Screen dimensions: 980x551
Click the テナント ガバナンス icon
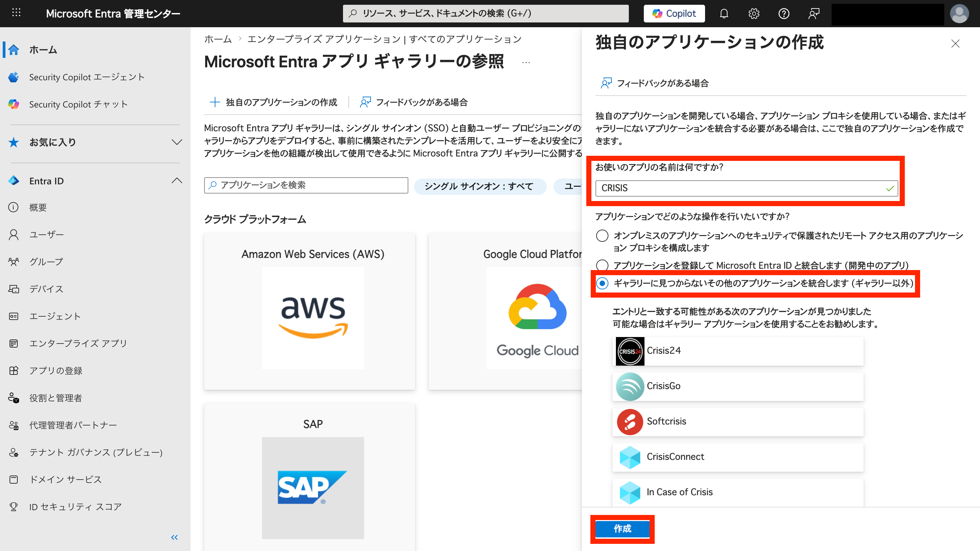tap(14, 452)
